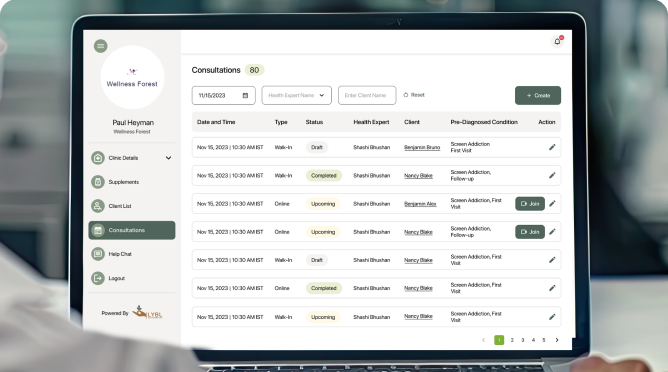Viewport: 668px width, 372px height.
Task: Click the Help Chat icon
Action: (98, 254)
